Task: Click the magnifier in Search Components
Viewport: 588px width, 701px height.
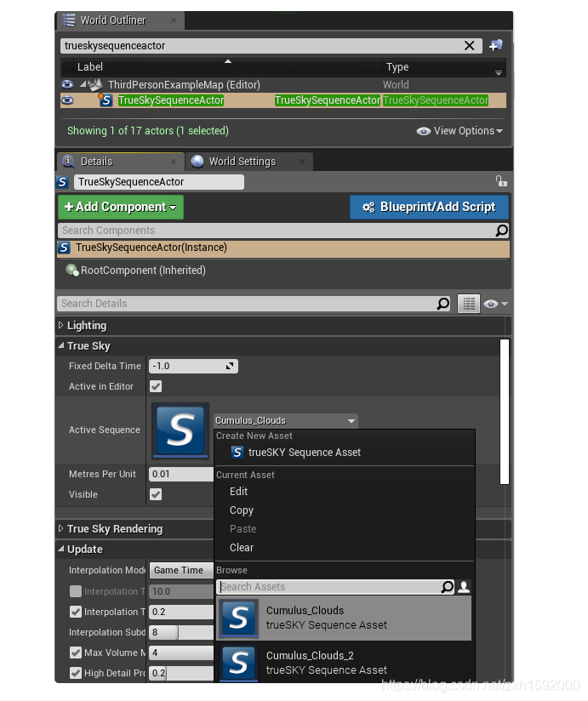Action: [501, 231]
